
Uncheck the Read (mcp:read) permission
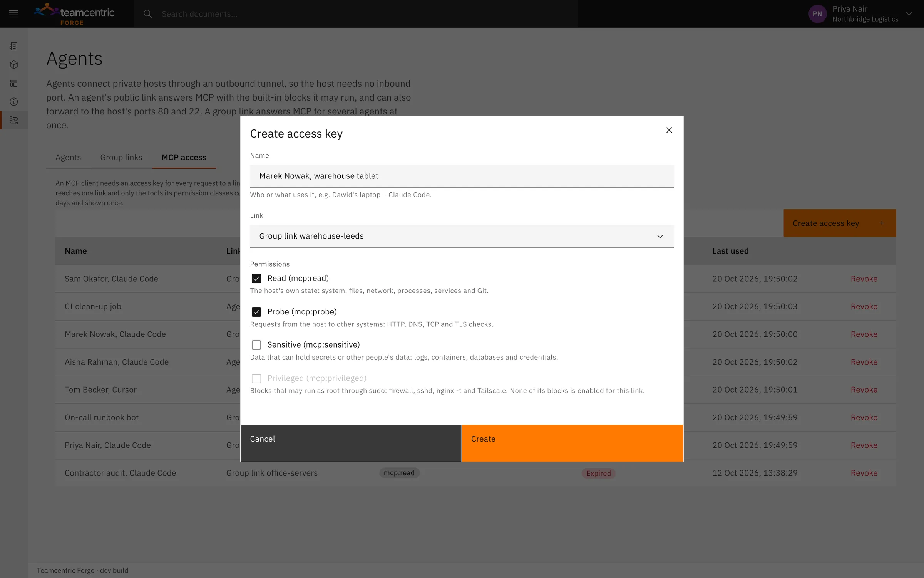click(x=256, y=279)
